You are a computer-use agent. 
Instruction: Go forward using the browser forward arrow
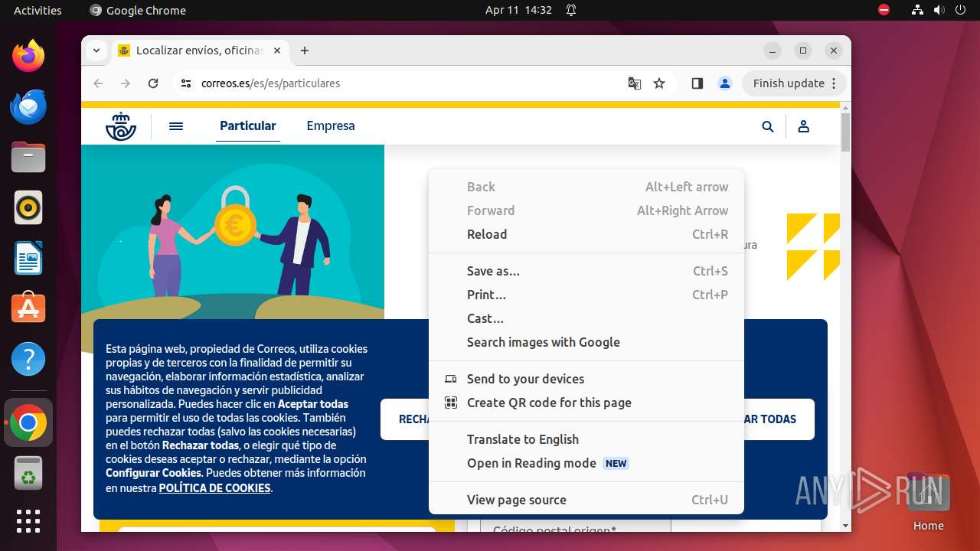coord(126,83)
